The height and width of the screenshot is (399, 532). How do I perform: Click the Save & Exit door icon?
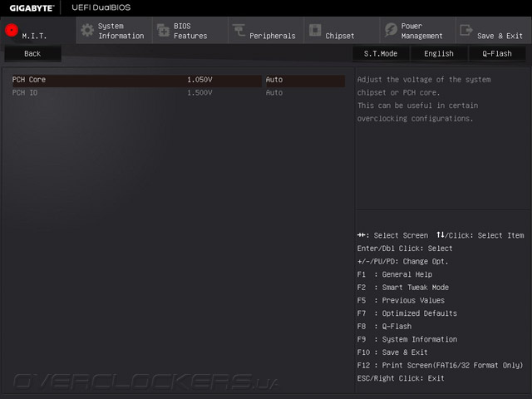click(x=466, y=30)
